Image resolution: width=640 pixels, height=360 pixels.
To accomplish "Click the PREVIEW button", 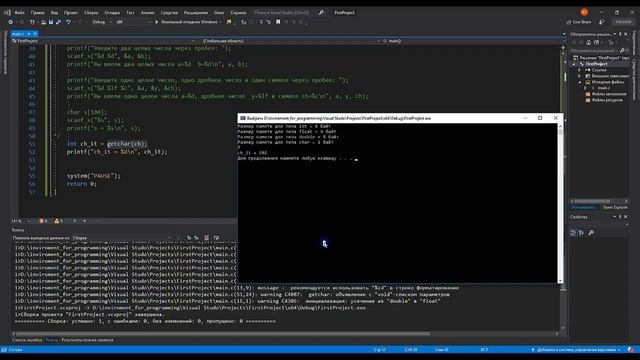I will (623, 22).
